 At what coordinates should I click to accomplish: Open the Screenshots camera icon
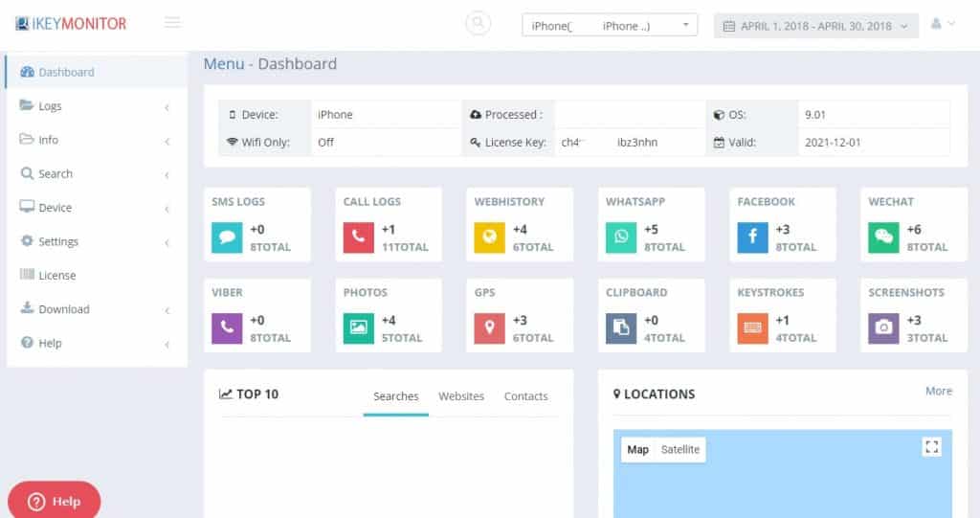pyautogui.click(x=883, y=328)
